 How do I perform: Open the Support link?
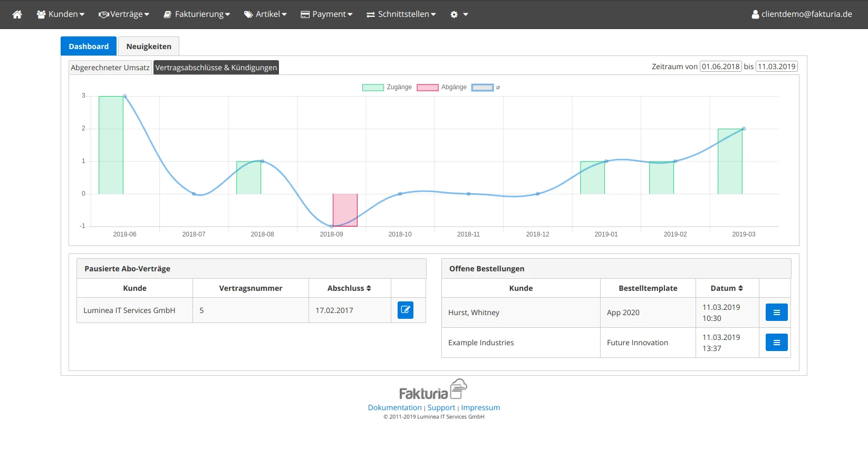coord(441,407)
